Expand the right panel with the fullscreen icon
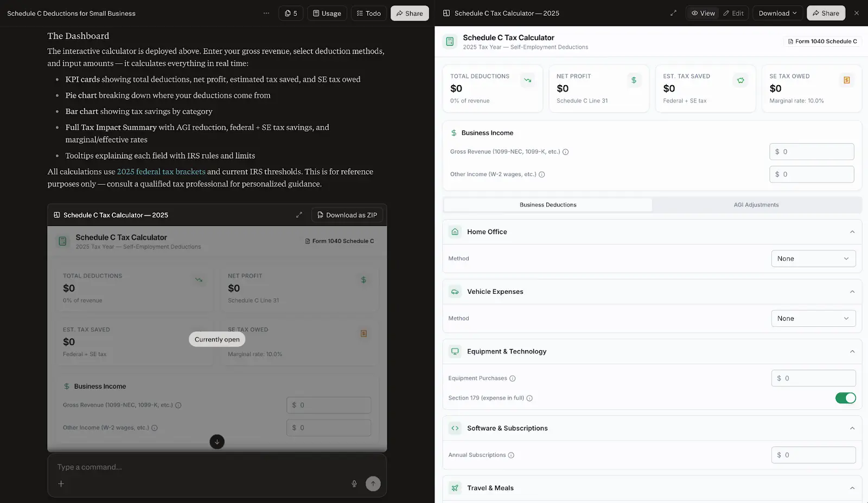 pyautogui.click(x=673, y=13)
